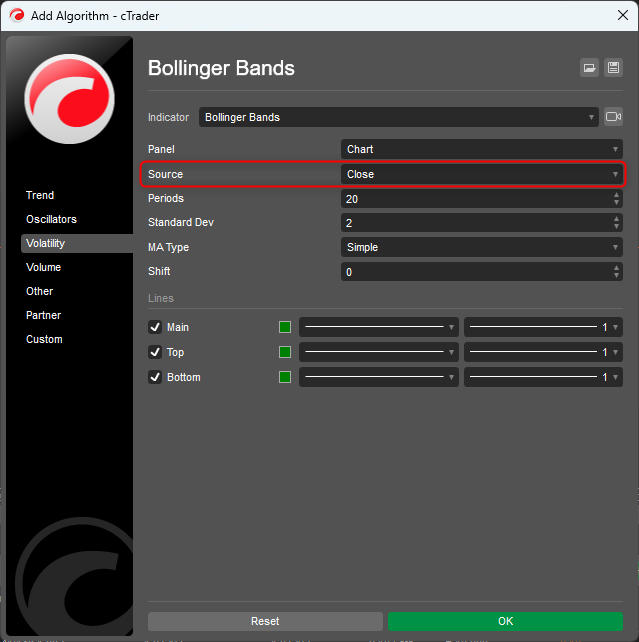Viewport: 639px width, 642px height.
Task: Select the Custom category
Action: click(44, 339)
